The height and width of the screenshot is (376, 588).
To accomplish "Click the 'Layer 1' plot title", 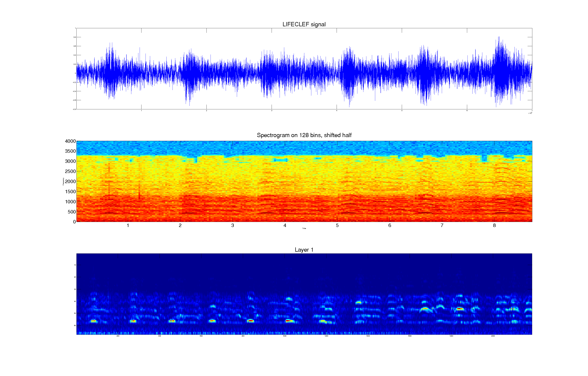I will coord(304,250).
